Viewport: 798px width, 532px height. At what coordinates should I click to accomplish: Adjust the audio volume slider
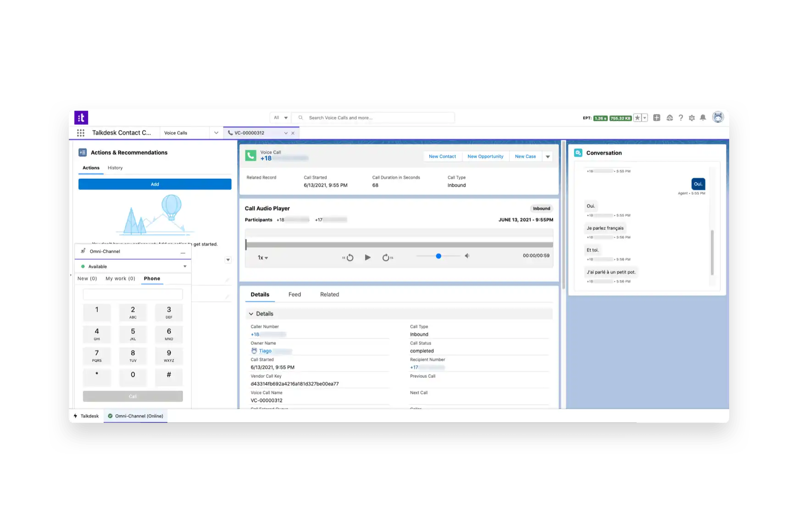tap(438, 256)
